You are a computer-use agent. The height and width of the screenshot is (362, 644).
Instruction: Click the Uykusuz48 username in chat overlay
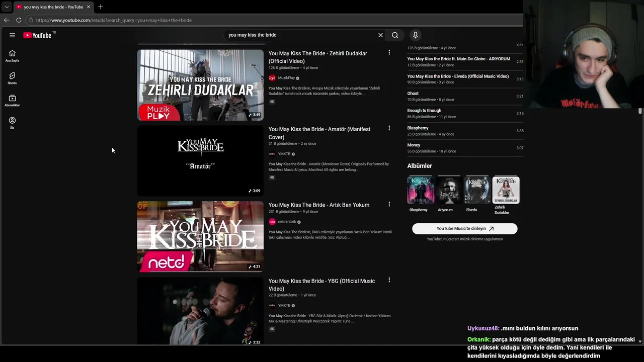pyautogui.click(x=483, y=328)
